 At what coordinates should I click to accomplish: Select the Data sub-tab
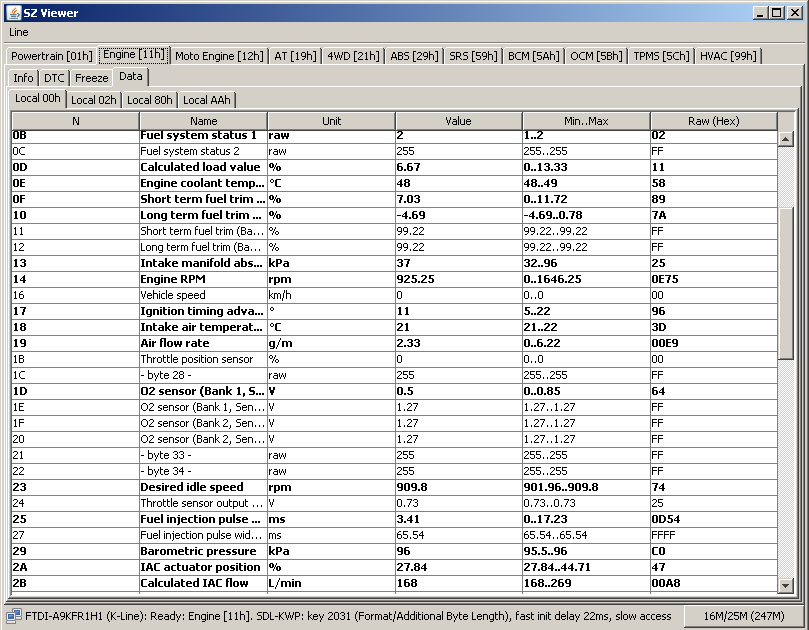coord(131,76)
